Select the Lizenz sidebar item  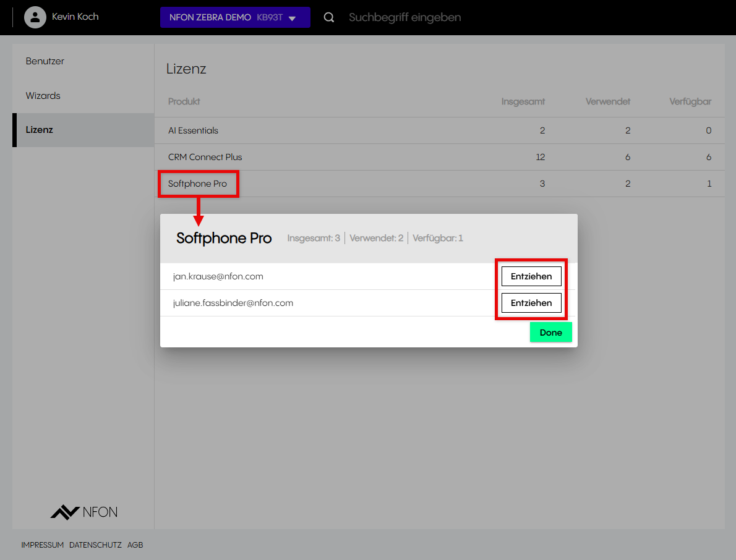point(40,130)
